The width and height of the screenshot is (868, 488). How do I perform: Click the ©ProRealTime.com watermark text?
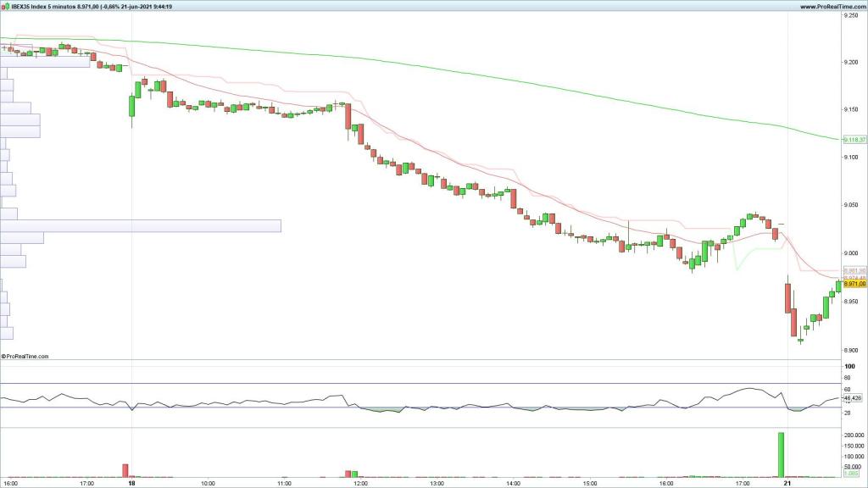click(25, 357)
